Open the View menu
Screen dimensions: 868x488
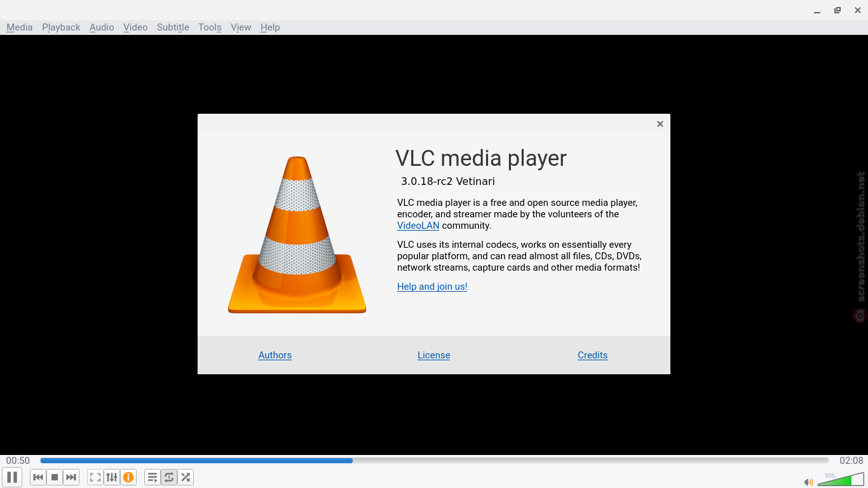coord(241,27)
